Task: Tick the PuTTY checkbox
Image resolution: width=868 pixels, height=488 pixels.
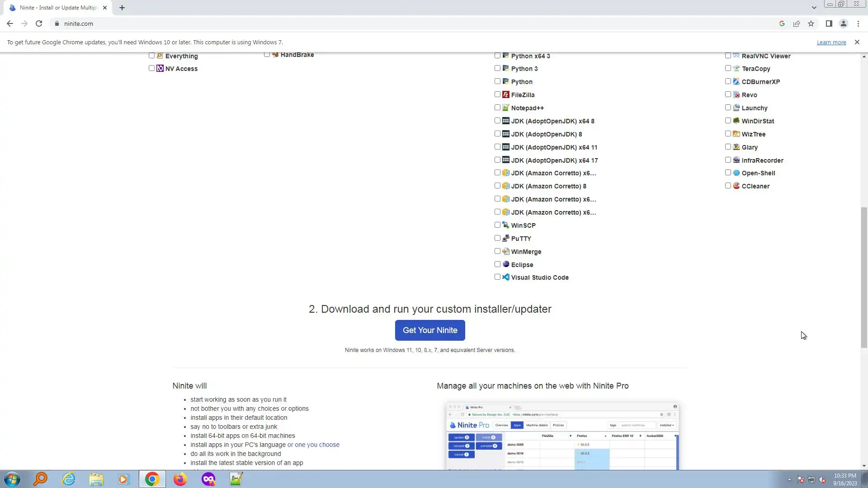Action: pos(497,238)
